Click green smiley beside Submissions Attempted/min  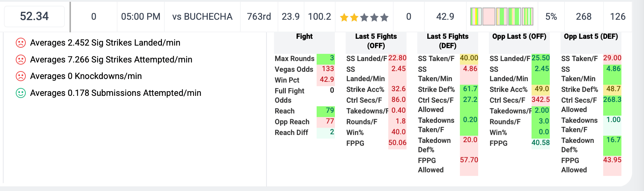[21, 93]
